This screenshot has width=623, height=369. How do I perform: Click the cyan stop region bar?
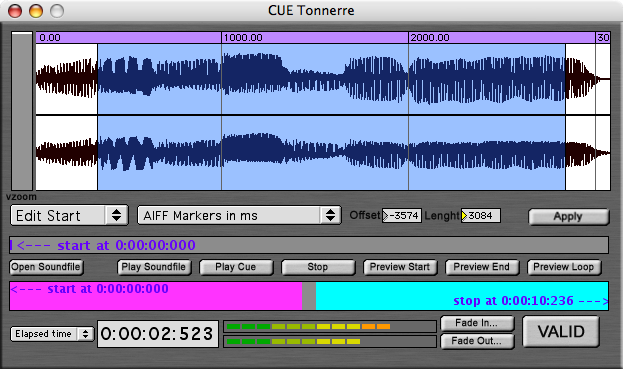click(462, 296)
